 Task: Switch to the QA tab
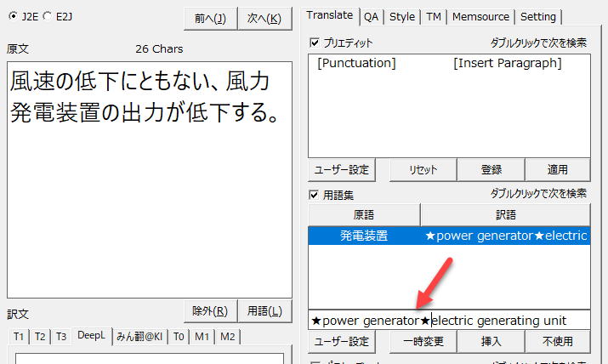tap(372, 16)
